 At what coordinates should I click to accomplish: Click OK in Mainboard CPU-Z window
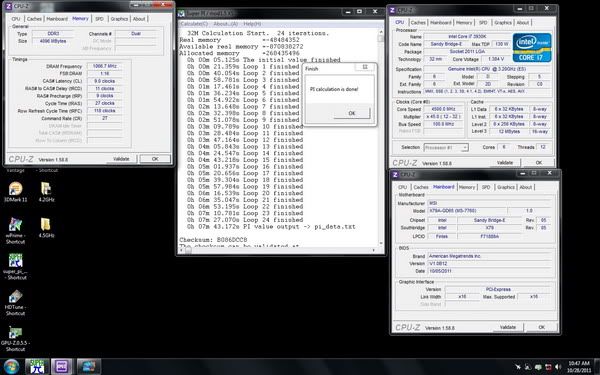click(x=541, y=327)
